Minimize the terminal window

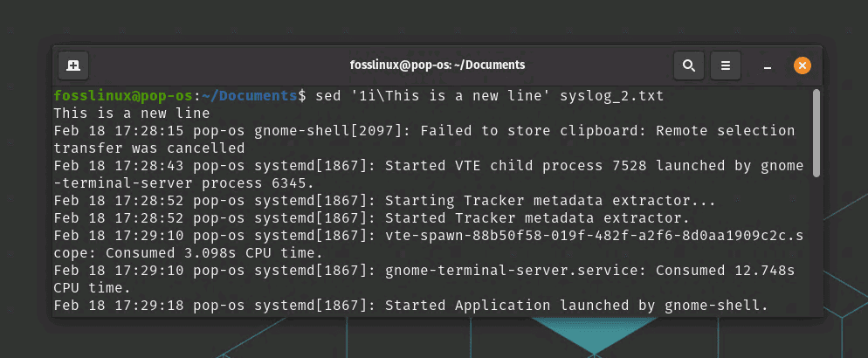768,65
